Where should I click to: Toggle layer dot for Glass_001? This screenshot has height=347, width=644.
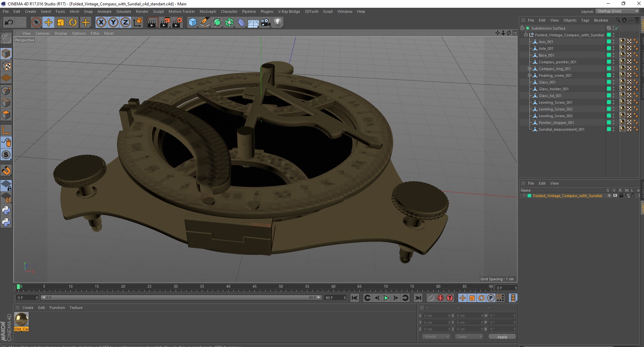(x=609, y=82)
